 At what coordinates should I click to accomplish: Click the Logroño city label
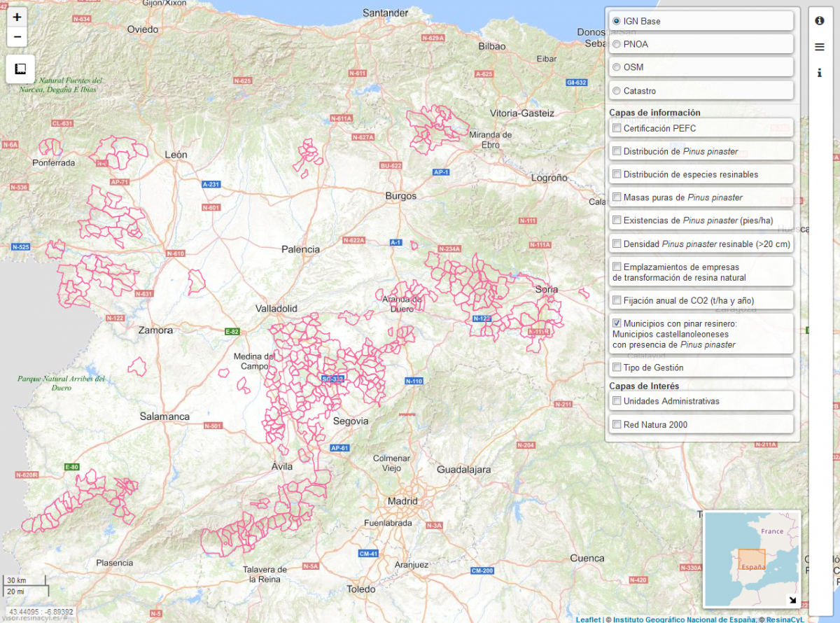click(x=549, y=178)
